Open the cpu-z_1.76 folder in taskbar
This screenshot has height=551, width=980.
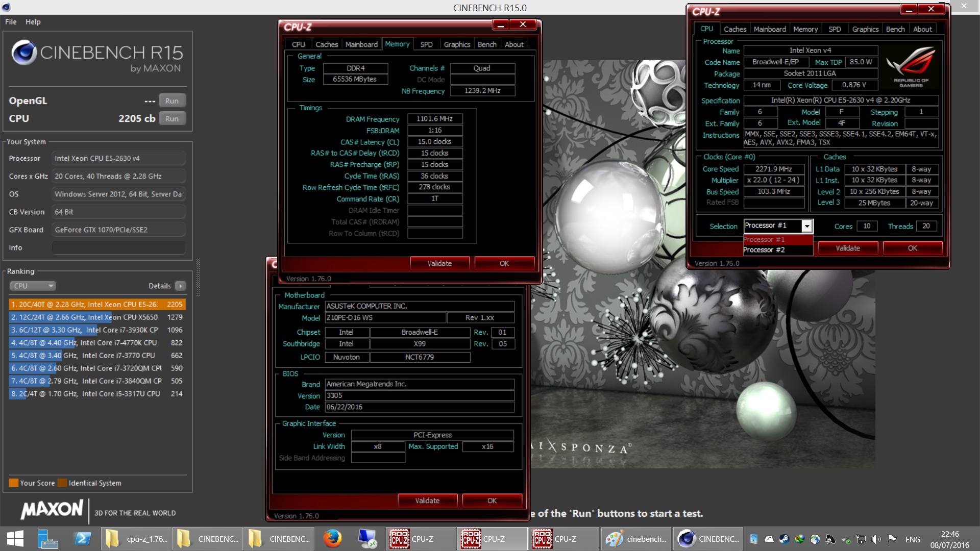[x=136, y=539]
